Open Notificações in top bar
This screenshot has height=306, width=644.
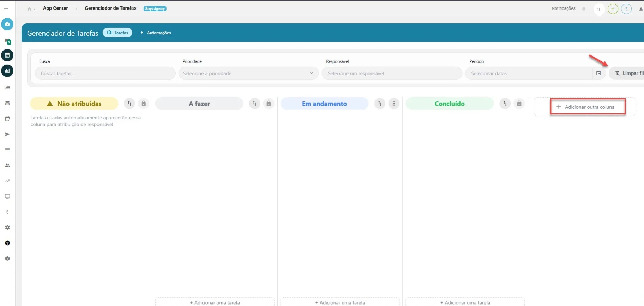coord(564,8)
